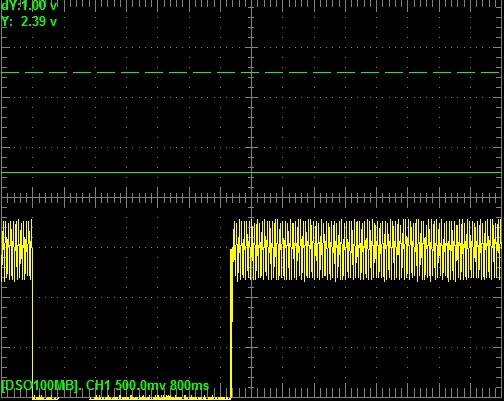This screenshot has width=504, height=401.
Task: Click the 800ms timebase text
Action: pos(189,386)
